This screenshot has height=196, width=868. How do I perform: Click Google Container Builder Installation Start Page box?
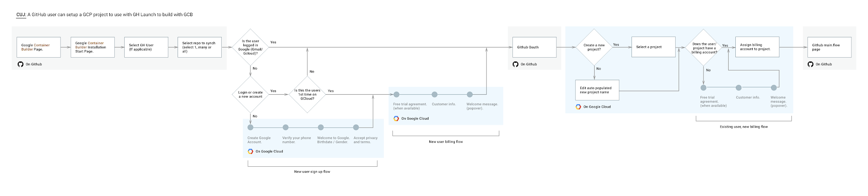click(93, 47)
